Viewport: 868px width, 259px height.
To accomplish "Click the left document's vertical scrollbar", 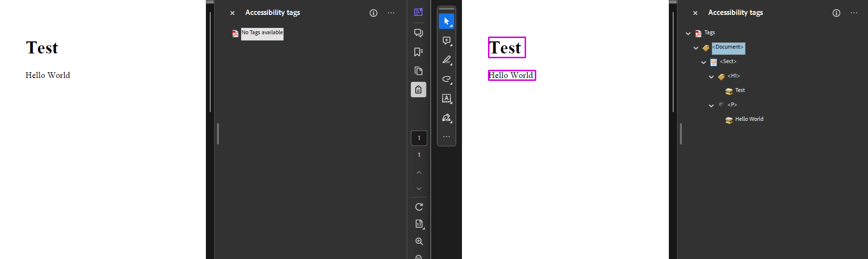I will (210, 62).
